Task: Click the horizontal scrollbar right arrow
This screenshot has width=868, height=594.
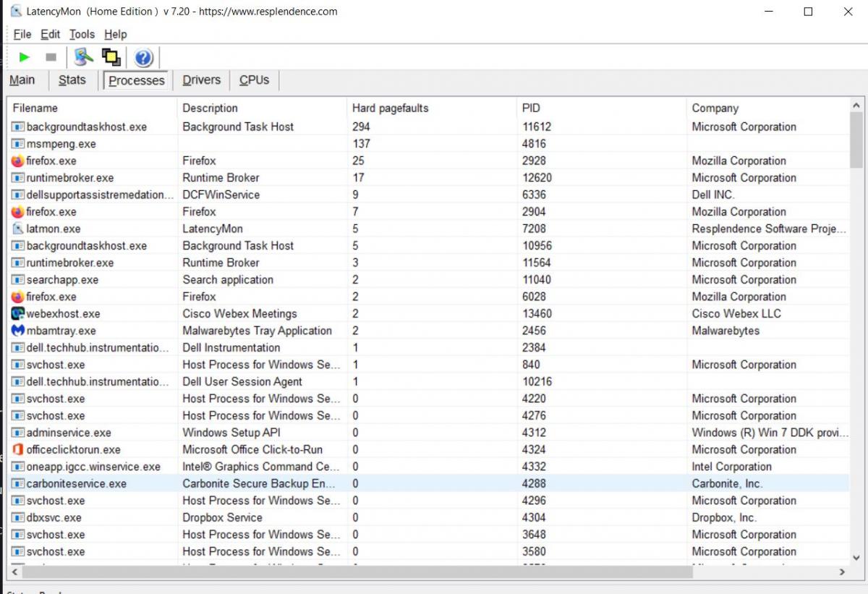Action: click(842, 572)
